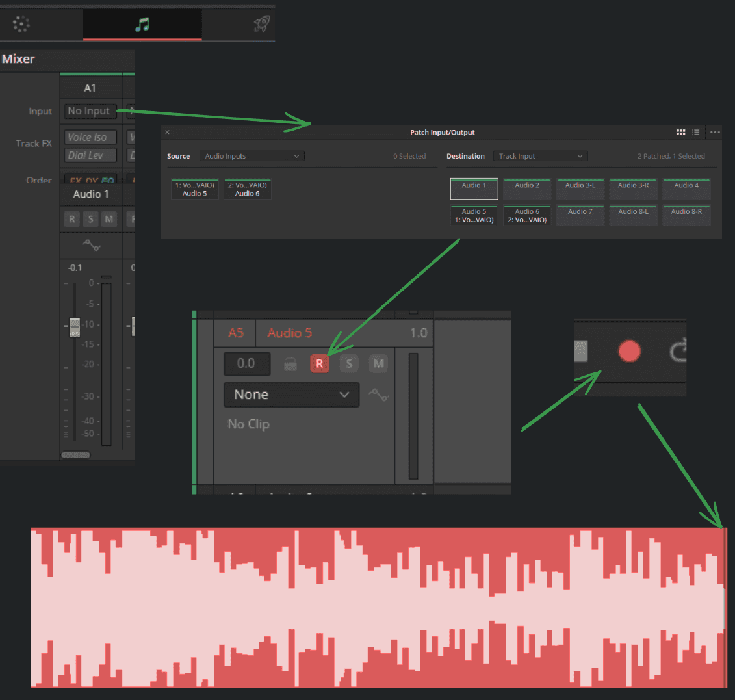Mute the Audio 5 track
This screenshot has width=735, height=700.
[378, 363]
